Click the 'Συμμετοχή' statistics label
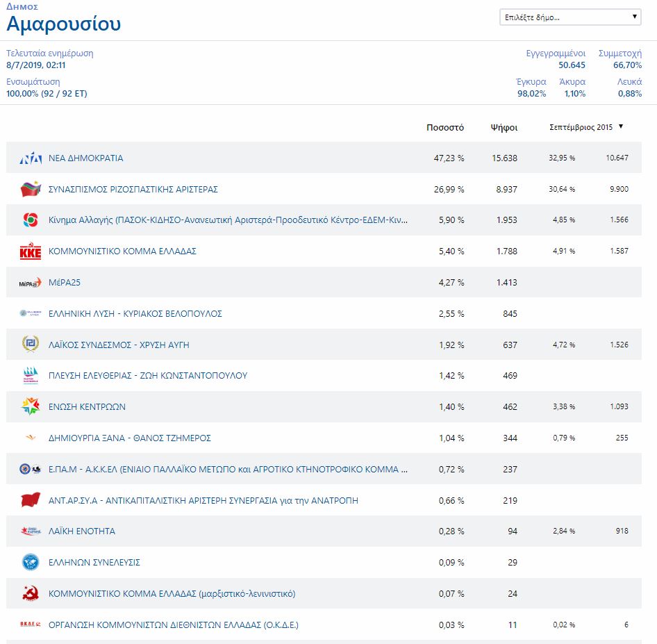 pyautogui.click(x=620, y=53)
